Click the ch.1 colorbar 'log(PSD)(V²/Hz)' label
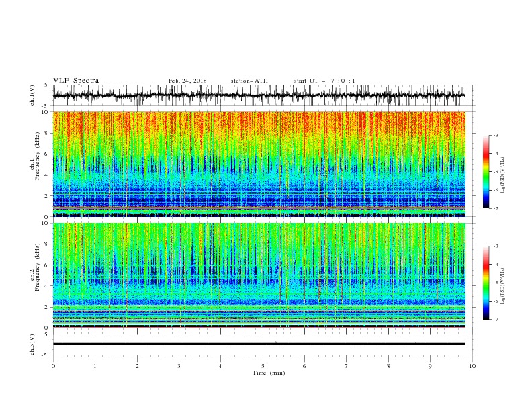 click(x=503, y=175)
